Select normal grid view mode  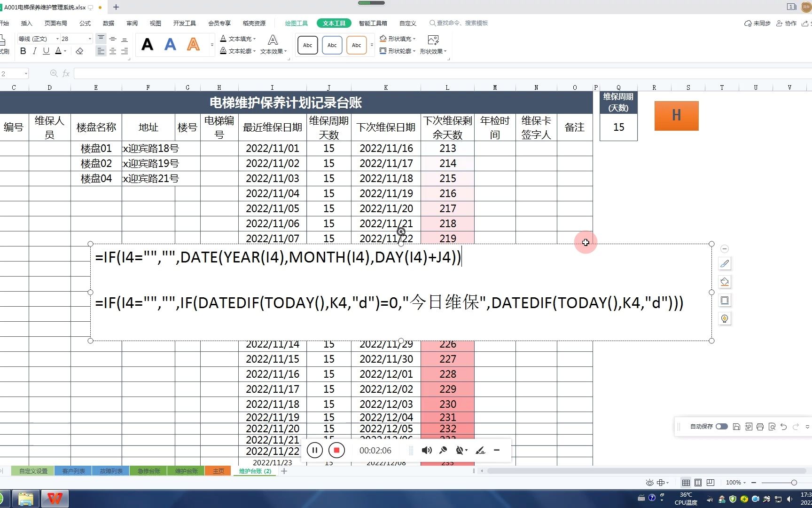click(x=686, y=483)
